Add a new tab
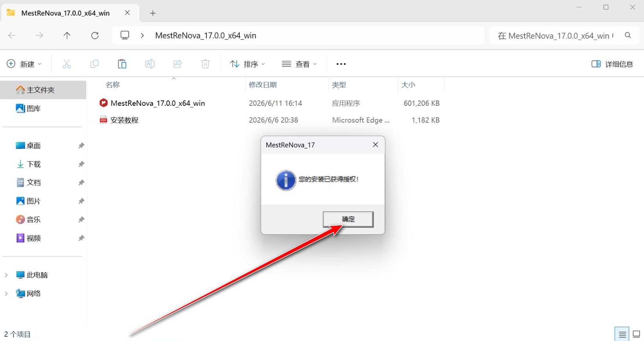Viewport: 644px width, 341px height. [x=153, y=13]
